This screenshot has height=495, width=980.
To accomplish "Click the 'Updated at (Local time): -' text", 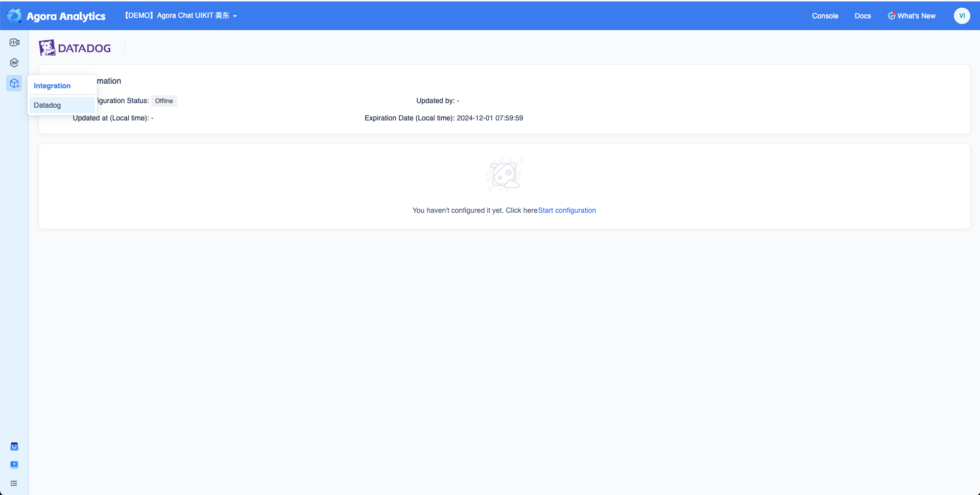I will (113, 118).
